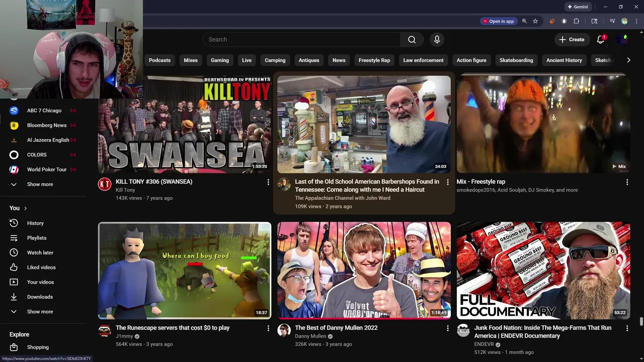This screenshot has height=362, width=644.
Task: Select the Law enforcement filter chip
Action: click(x=423, y=60)
